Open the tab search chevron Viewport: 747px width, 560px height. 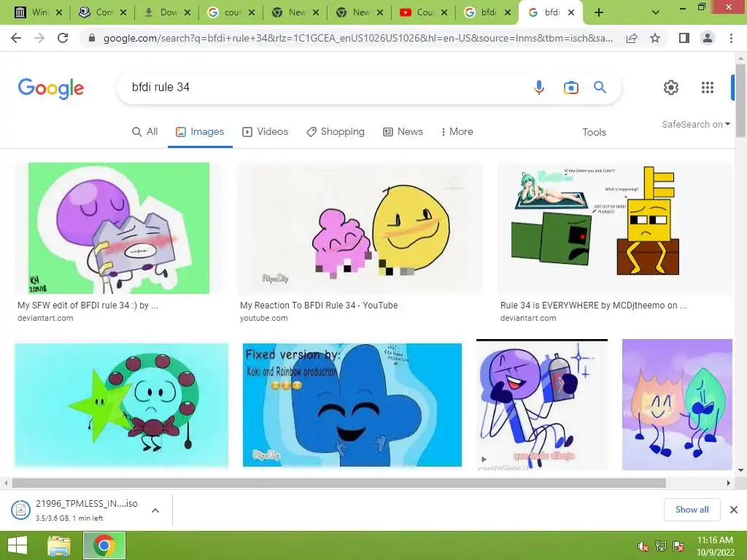point(656,12)
